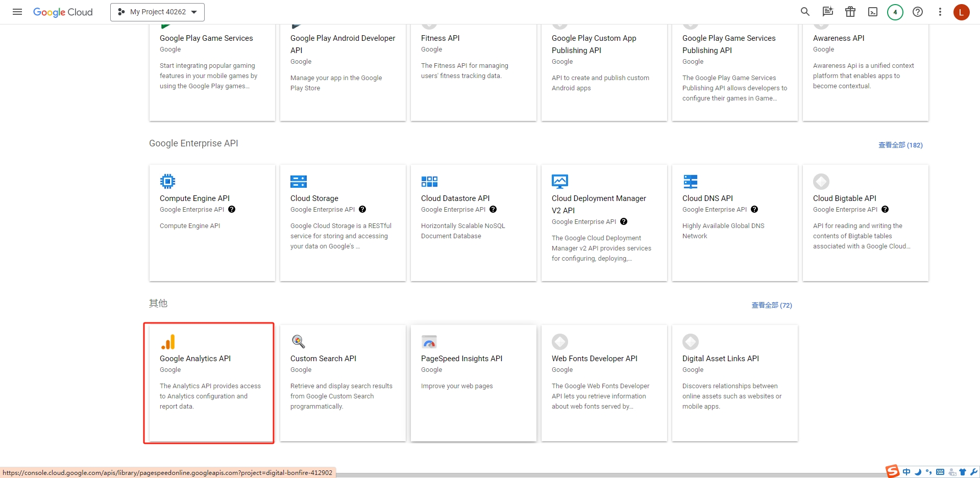Click 'Improve your web pages' description
This screenshot has height=478, width=980.
point(457,386)
